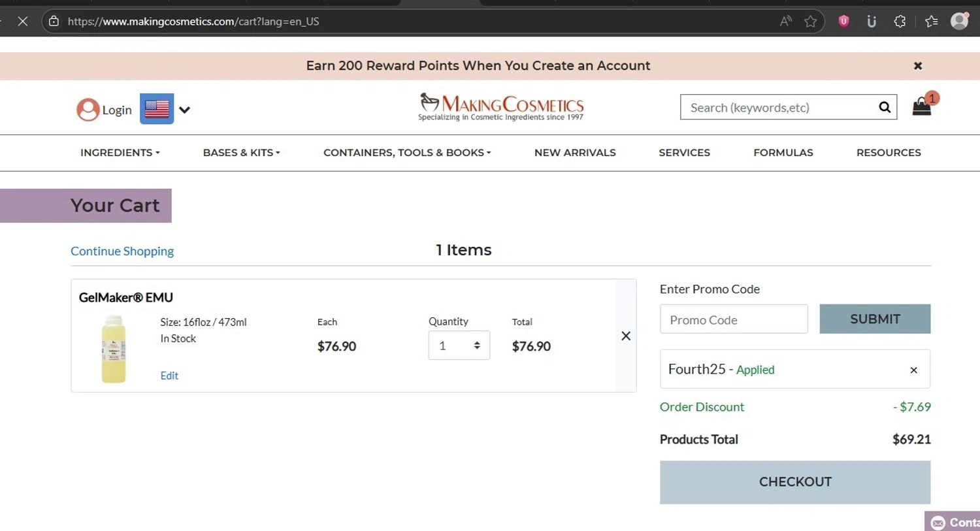
Task: Click the 'Your Cart' heading
Action: (115, 206)
